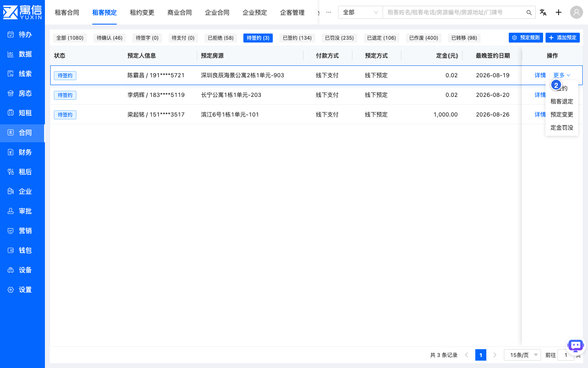Viewport: 588px width, 368px height.
Task: Open the user avatar menu
Action: pos(576,12)
